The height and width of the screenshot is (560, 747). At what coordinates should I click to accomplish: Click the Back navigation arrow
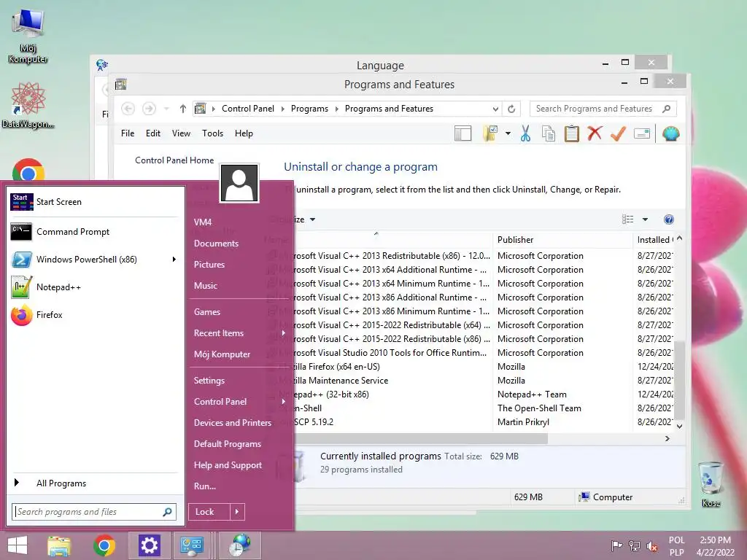click(x=128, y=109)
